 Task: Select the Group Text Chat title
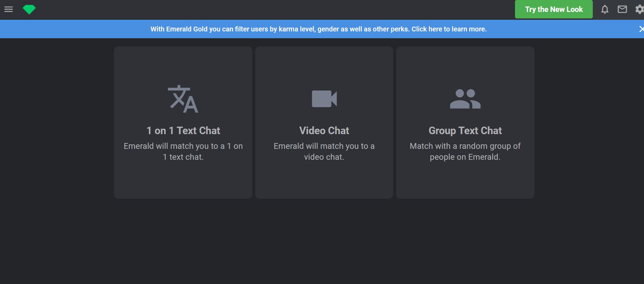465,130
